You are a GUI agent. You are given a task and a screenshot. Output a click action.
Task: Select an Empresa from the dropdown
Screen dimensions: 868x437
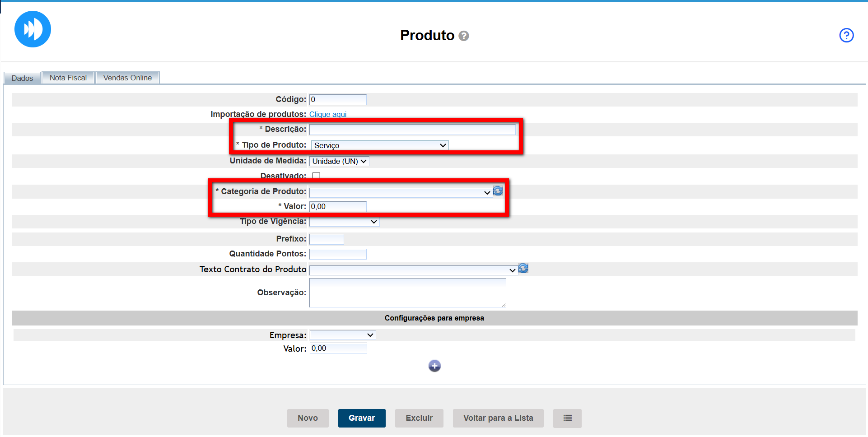click(343, 335)
